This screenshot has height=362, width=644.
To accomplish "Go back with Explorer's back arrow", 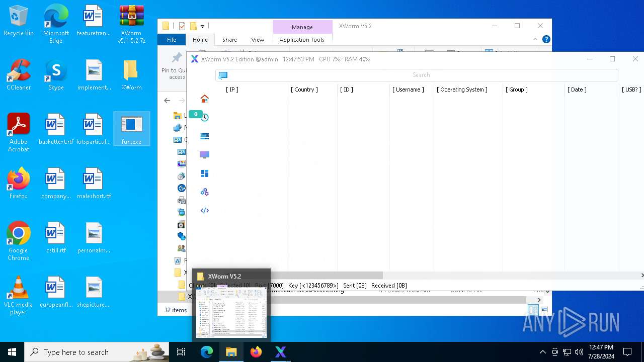I will click(167, 101).
